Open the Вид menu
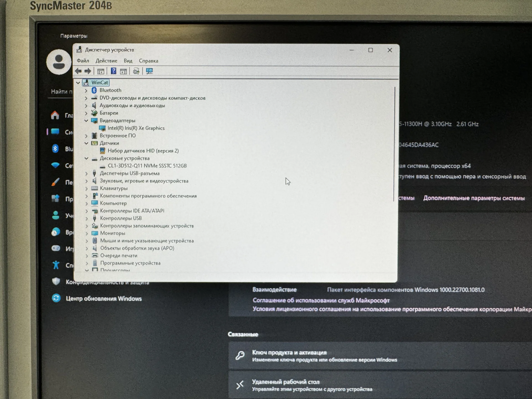 tap(128, 61)
